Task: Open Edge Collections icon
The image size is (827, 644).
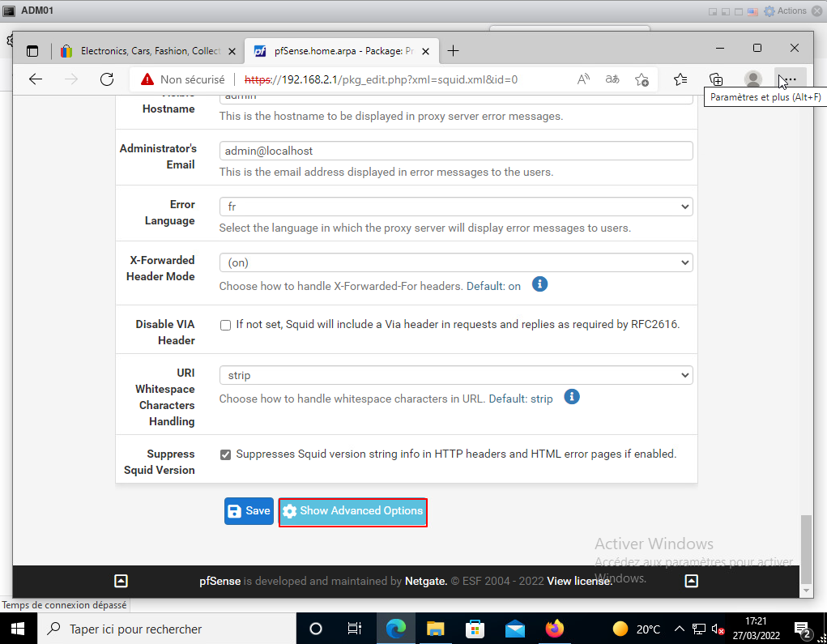Action: coord(716,79)
